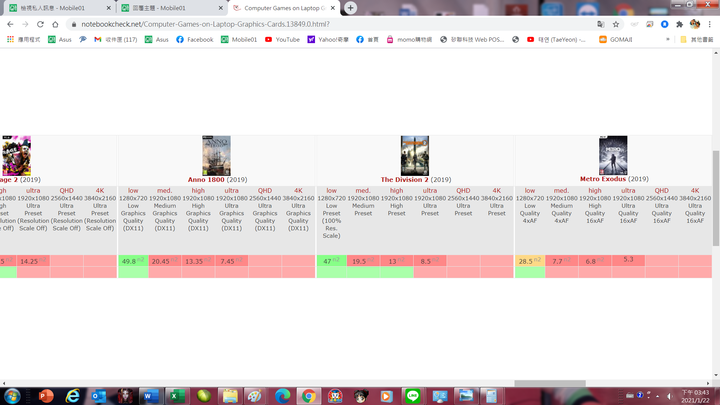Open the momo shopping bookmark
This screenshot has height=405, width=720.
pos(409,39)
